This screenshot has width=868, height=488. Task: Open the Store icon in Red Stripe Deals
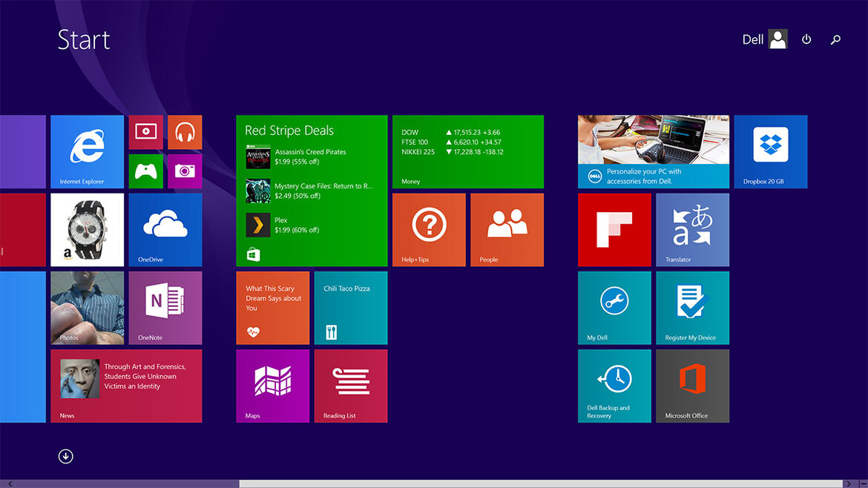point(253,254)
